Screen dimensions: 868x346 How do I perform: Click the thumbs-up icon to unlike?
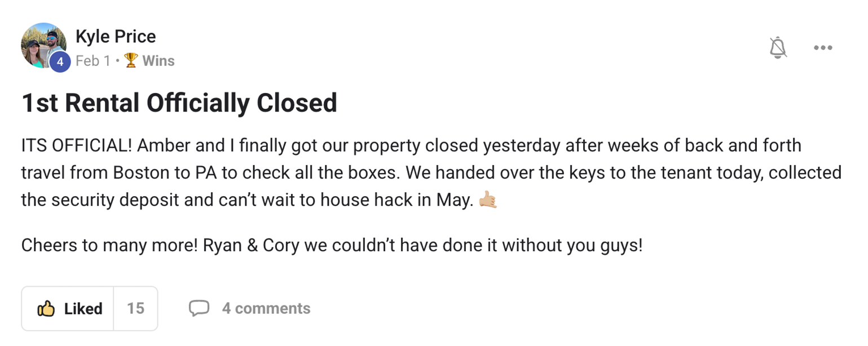(46, 309)
